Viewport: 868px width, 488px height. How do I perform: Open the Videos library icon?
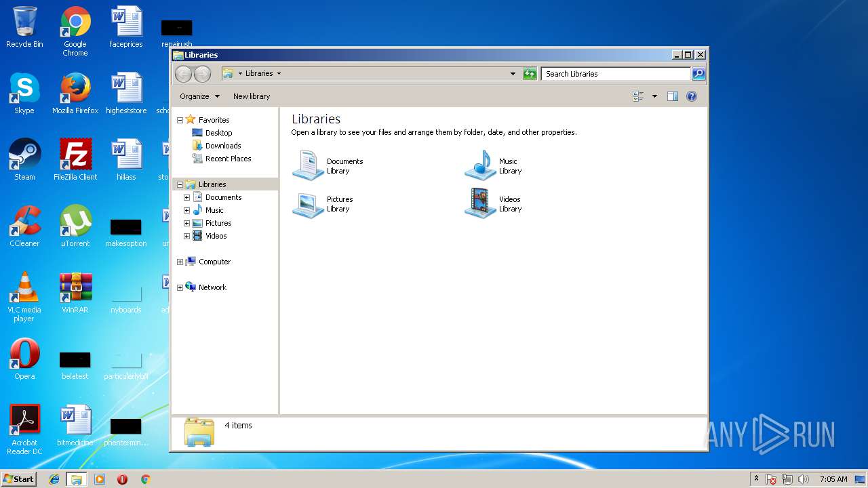481,204
